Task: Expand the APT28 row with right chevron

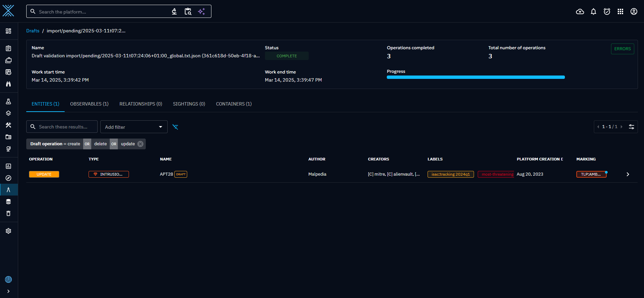Action: click(x=628, y=174)
